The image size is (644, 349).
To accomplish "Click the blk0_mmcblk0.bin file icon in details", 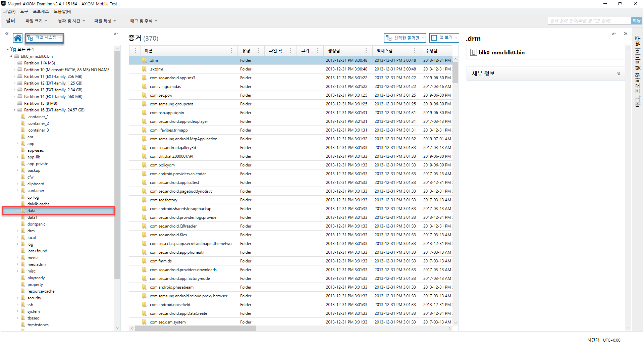I will [474, 52].
